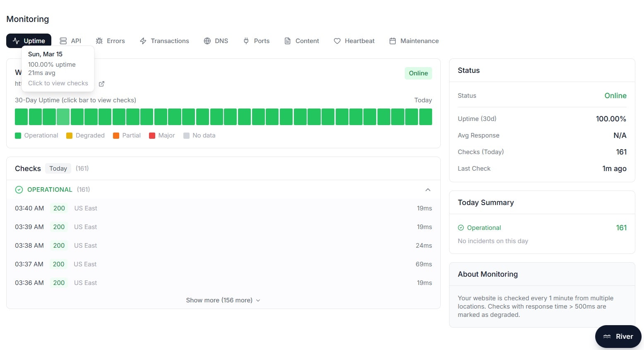
Task: Click 'Click to view checks' in tooltip
Action: 58,83
